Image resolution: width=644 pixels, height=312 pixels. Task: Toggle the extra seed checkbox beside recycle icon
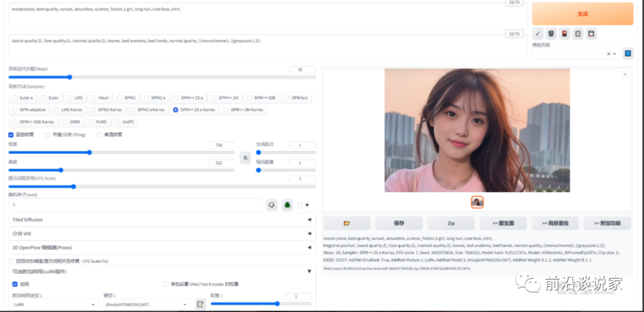(300, 205)
